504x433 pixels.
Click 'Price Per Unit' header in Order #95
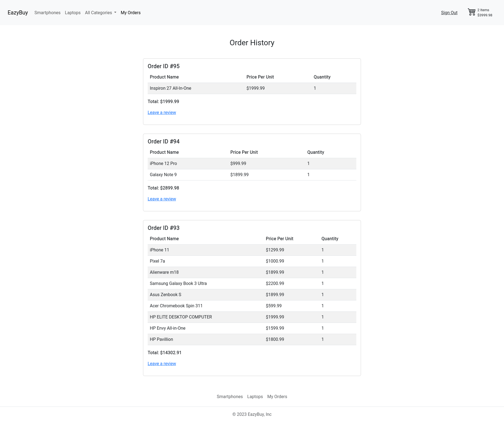pos(260,77)
